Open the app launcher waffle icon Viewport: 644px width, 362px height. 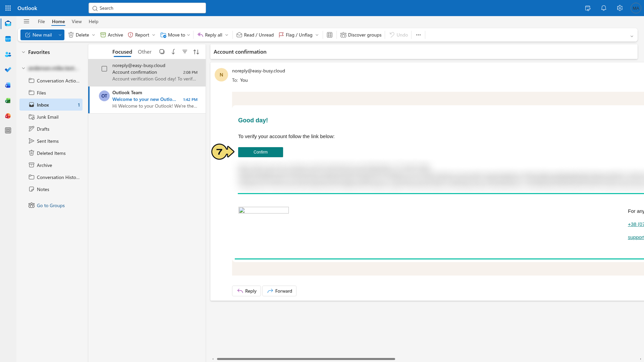click(8, 8)
